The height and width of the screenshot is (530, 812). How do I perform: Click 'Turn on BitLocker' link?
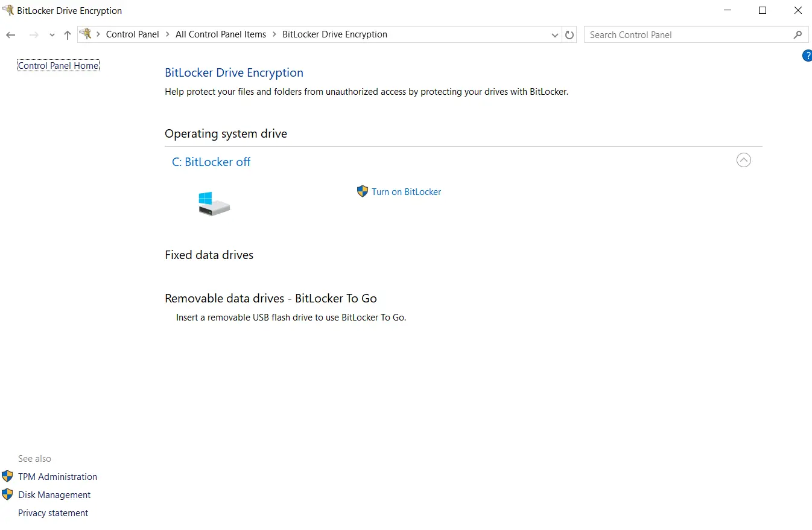pos(406,192)
